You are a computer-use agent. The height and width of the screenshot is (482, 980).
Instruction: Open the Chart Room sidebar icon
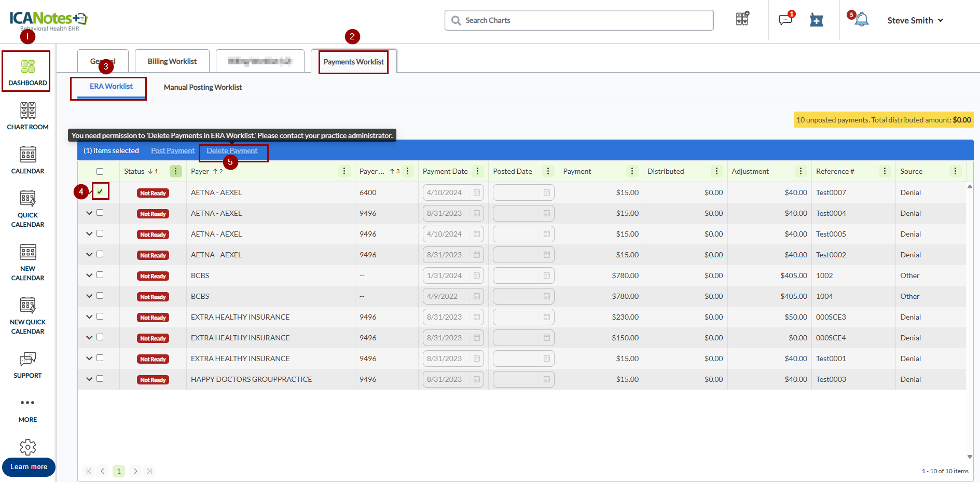(27, 116)
